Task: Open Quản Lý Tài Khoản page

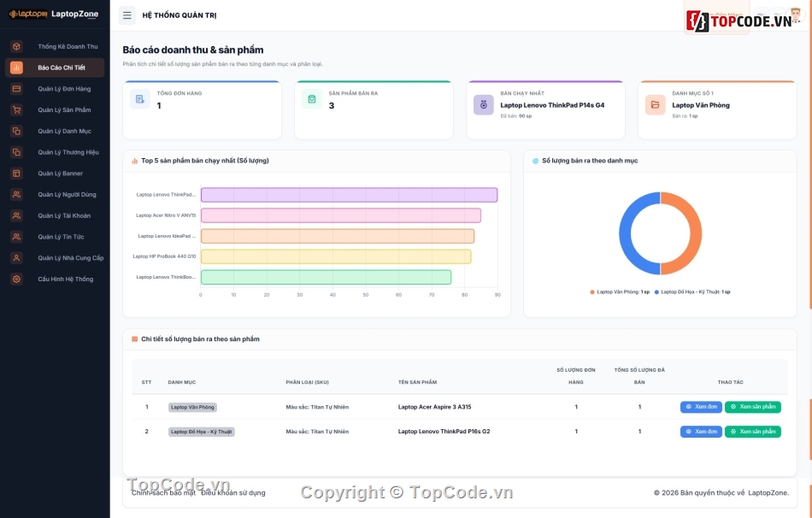Action: pyautogui.click(x=55, y=215)
